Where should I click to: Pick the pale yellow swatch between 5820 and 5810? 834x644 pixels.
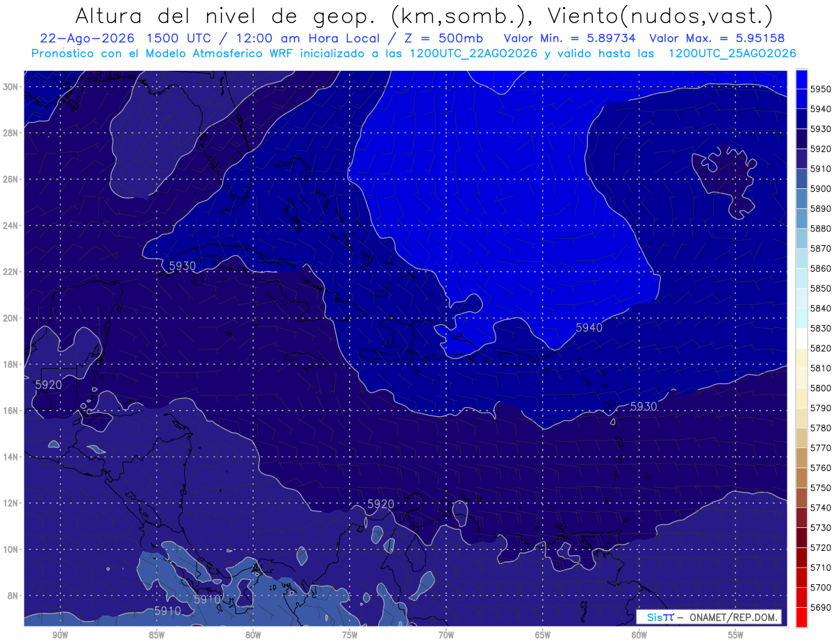pos(801,358)
